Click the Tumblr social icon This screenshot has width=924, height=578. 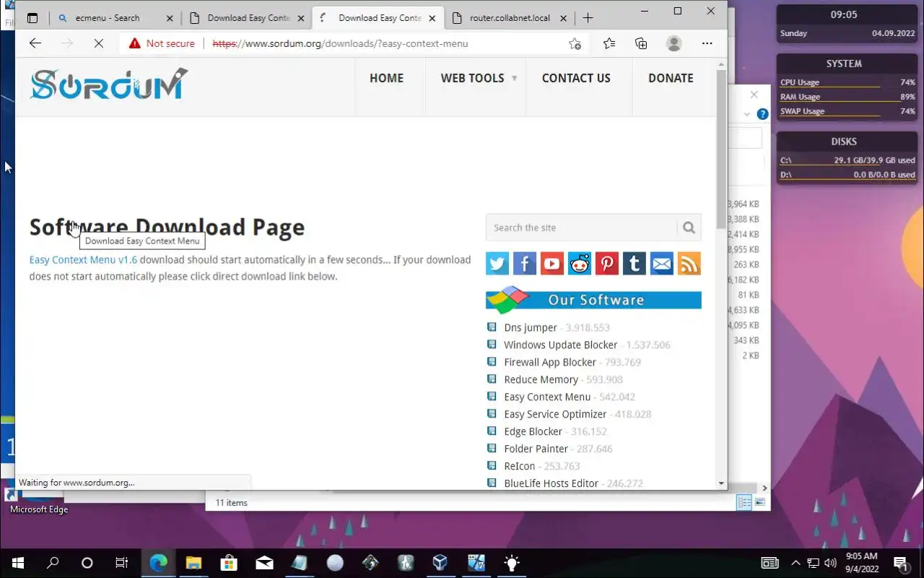click(635, 264)
